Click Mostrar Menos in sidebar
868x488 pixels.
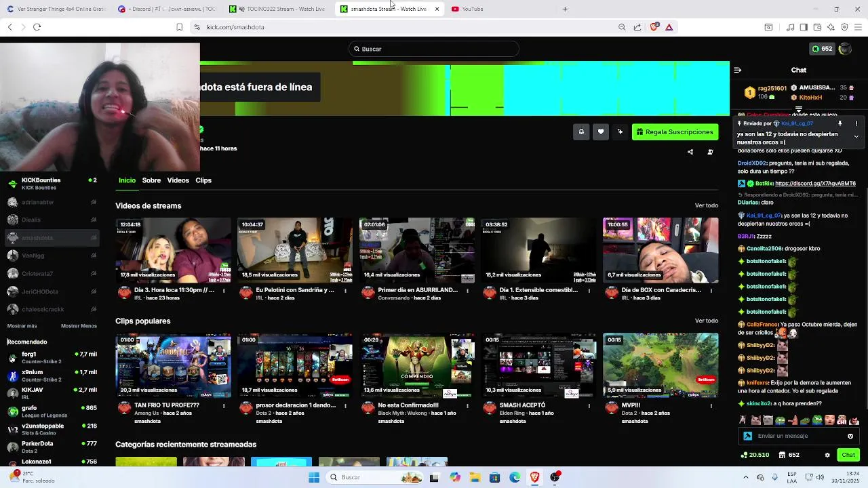pyautogui.click(x=79, y=326)
